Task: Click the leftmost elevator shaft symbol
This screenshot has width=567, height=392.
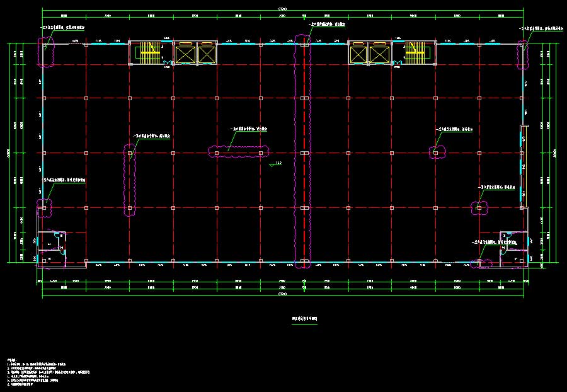Action: tap(184, 54)
